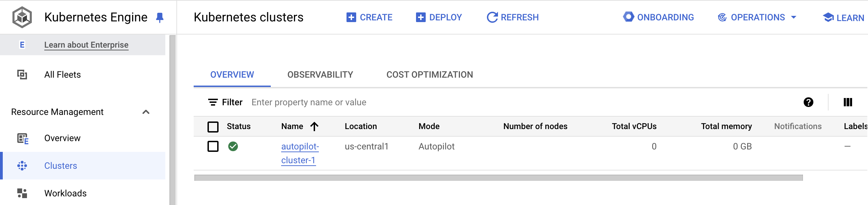Sort by the Location column header
The image size is (868, 205).
pyautogui.click(x=361, y=126)
